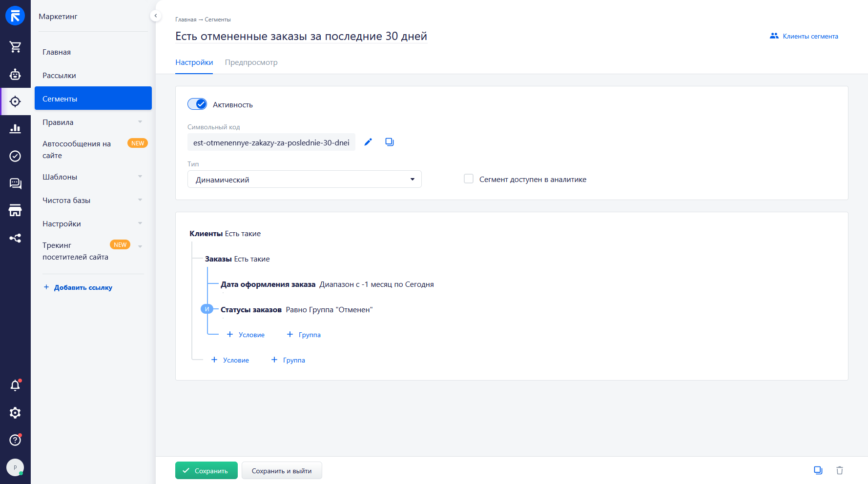Click 'Клиенты Есть такие' root condition

pos(225,234)
